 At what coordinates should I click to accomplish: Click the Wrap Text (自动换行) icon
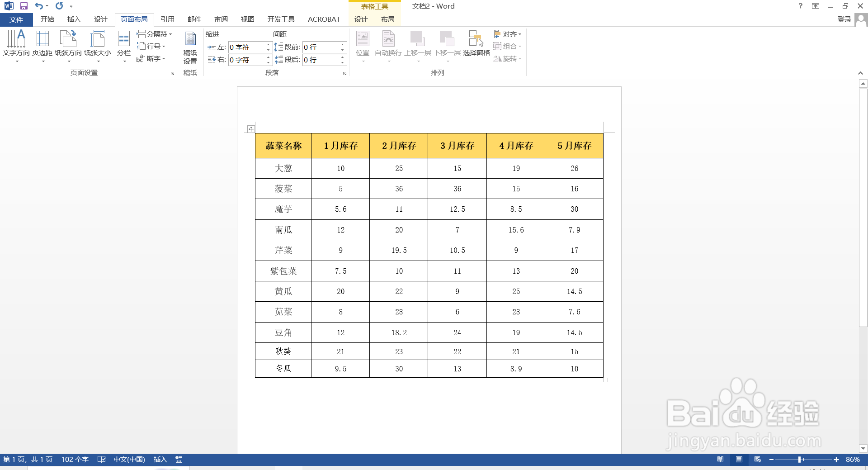[388, 39]
